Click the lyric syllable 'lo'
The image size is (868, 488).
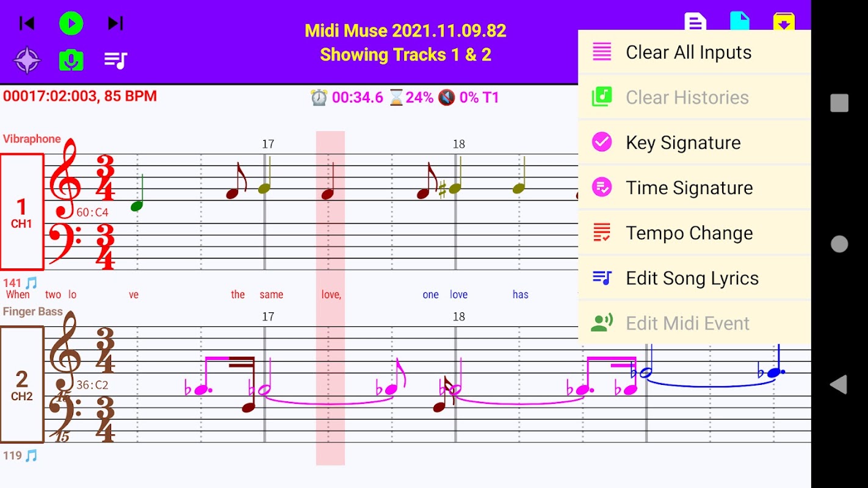[x=72, y=295]
